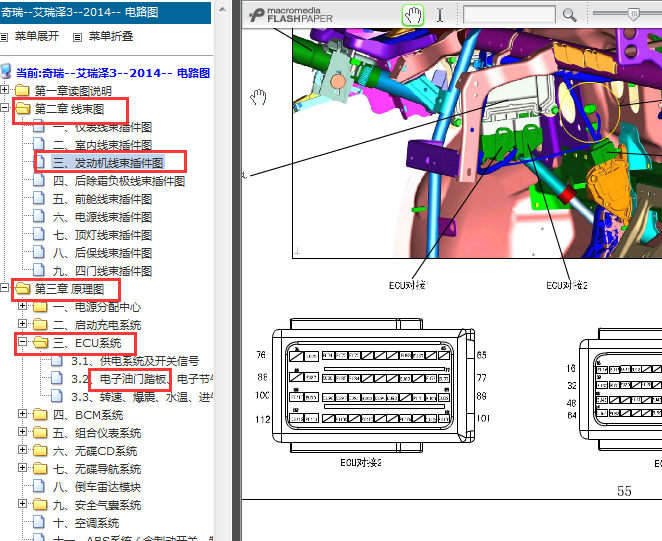The width and height of the screenshot is (662, 541).
Task: Open 九、四门线束插件图 page
Action: click(102, 271)
